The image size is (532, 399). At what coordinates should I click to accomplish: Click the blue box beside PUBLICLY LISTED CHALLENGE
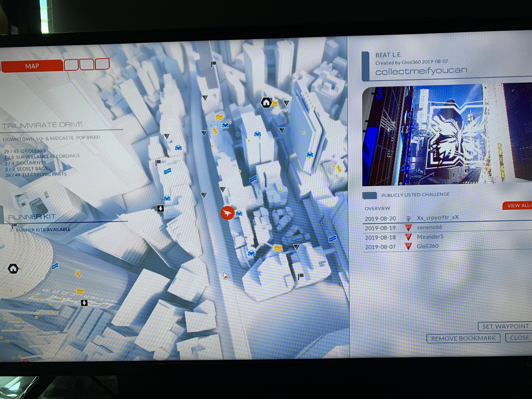(x=369, y=195)
